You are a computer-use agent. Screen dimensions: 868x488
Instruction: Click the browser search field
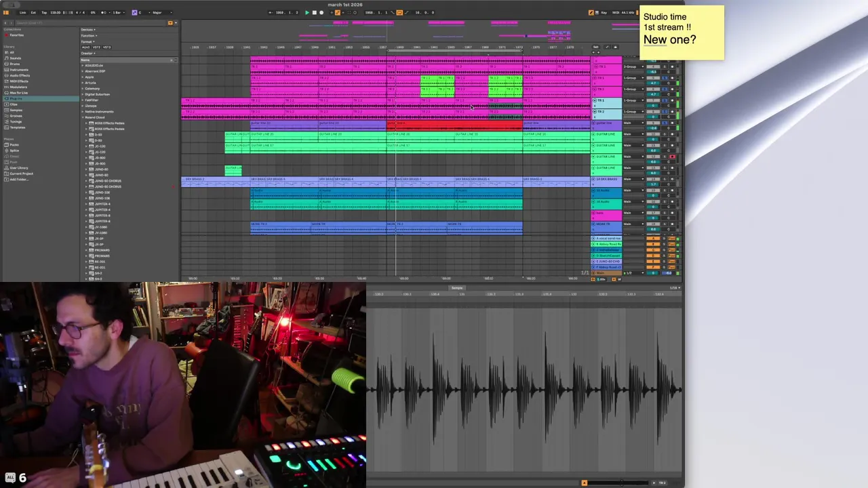tap(92, 23)
